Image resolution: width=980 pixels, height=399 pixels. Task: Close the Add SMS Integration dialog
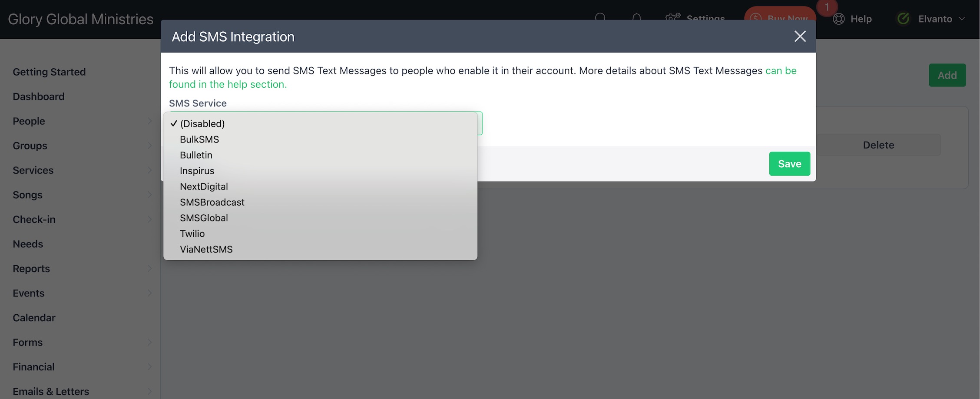point(800,37)
